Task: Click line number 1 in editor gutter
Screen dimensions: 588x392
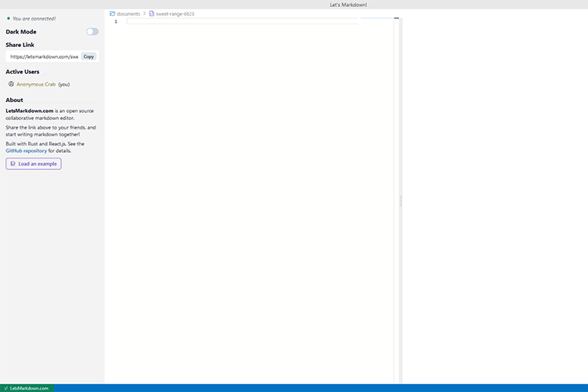Action: click(x=116, y=21)
